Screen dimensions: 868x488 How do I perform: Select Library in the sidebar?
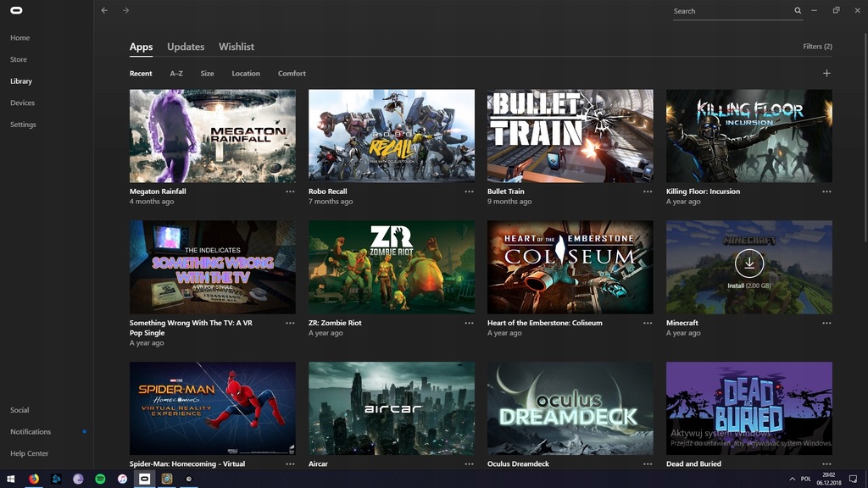[21, 80]
